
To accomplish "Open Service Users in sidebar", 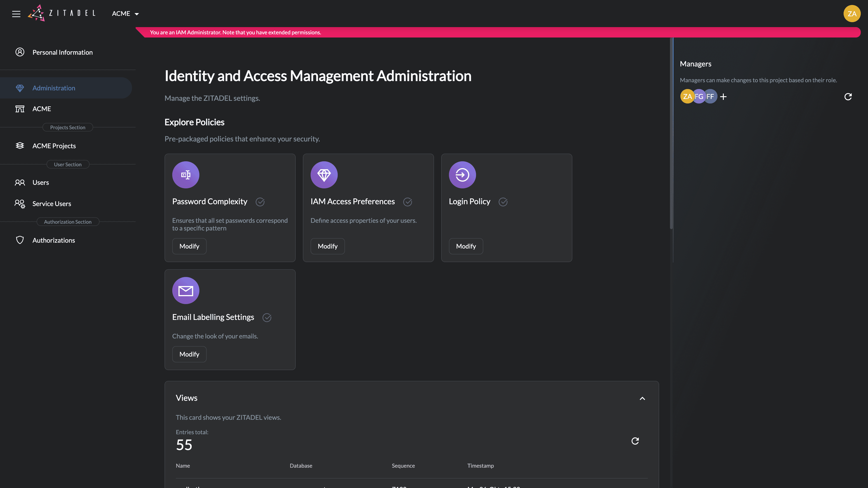I will 52,204.
